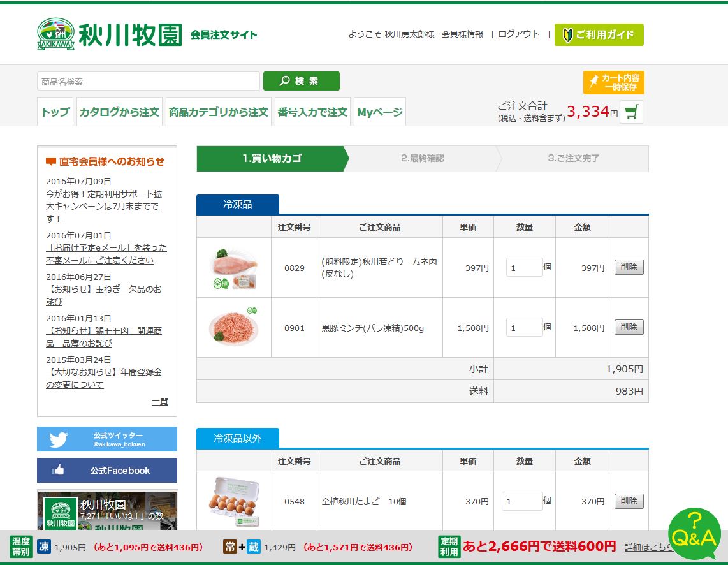
Task: Focus the 商品名検索 search field
Action: (148, 81)
